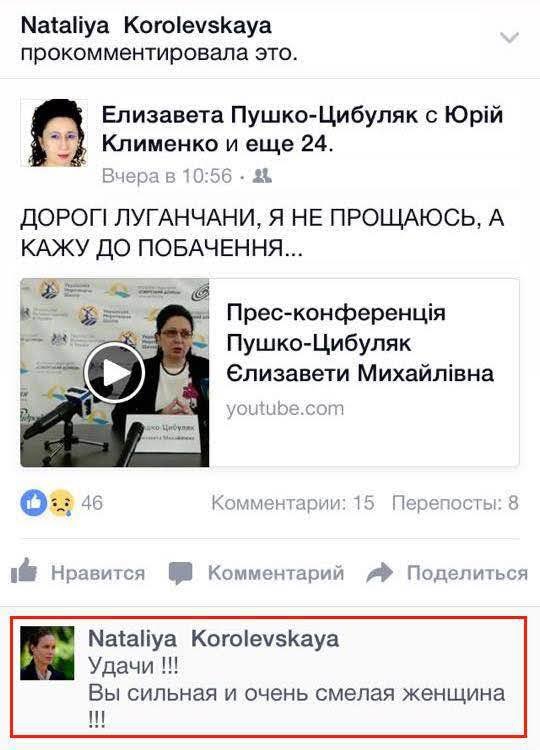540x750 pixels.
Task: Open the post options chevron at top right
Action: click(509, 37)
